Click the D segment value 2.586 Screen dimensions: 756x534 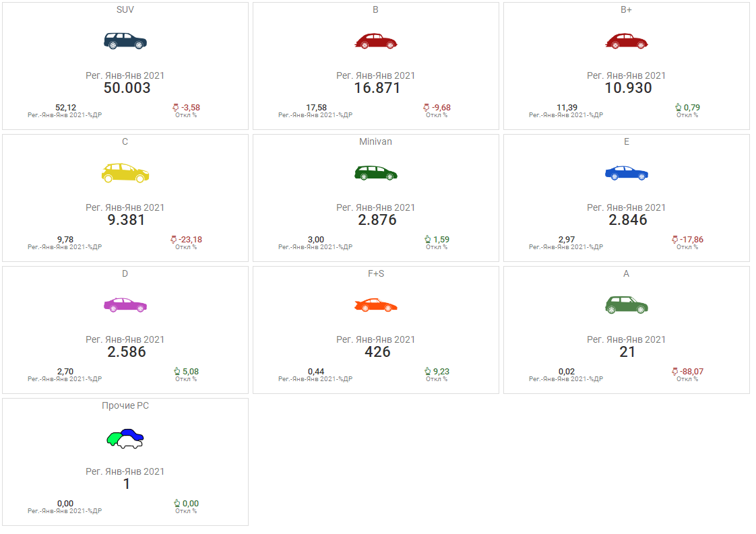127,352
